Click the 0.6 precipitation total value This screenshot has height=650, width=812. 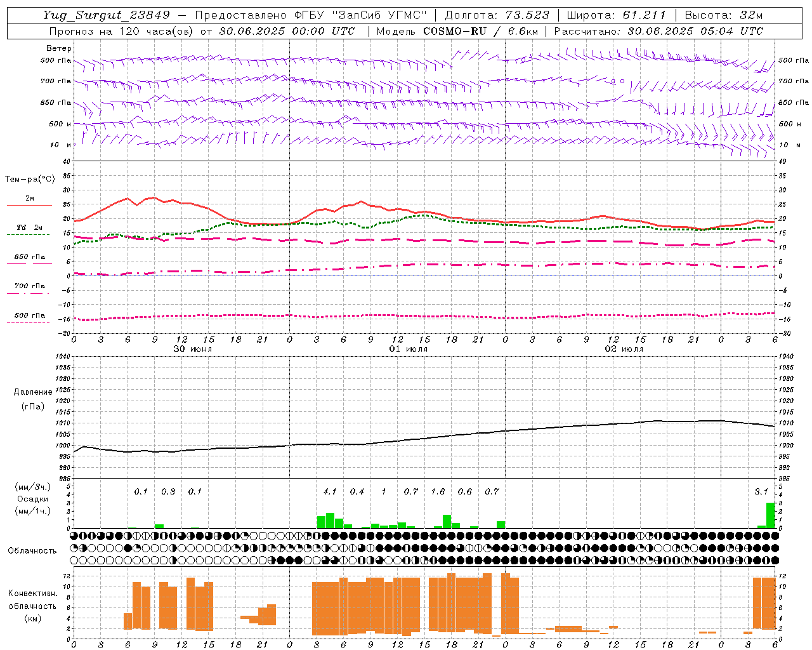click(x=465, y=491)
